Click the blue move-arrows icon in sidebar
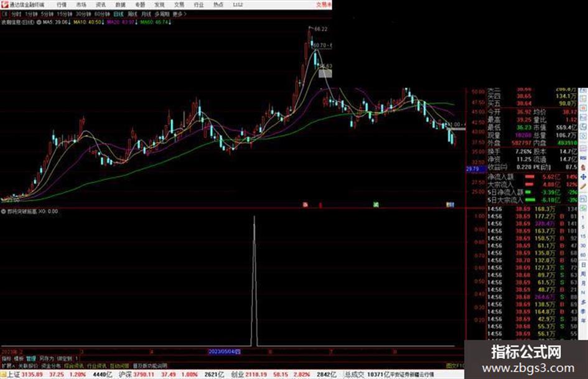Screen dimensions: 588x379 pyautogui.click(x=583, y=177)
